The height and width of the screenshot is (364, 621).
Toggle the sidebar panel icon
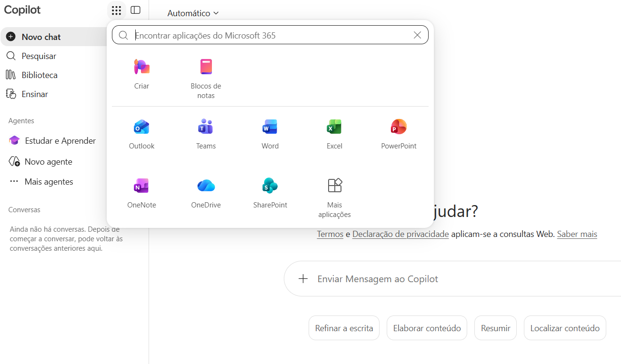pos(136,10)
